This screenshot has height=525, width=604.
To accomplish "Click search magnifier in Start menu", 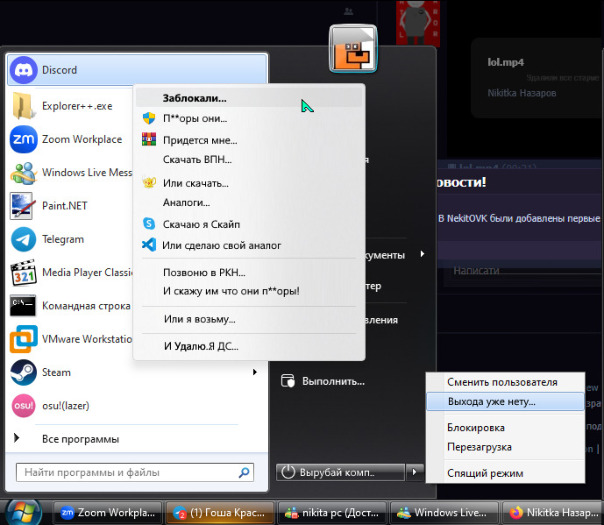I will [x=244, y=472].
